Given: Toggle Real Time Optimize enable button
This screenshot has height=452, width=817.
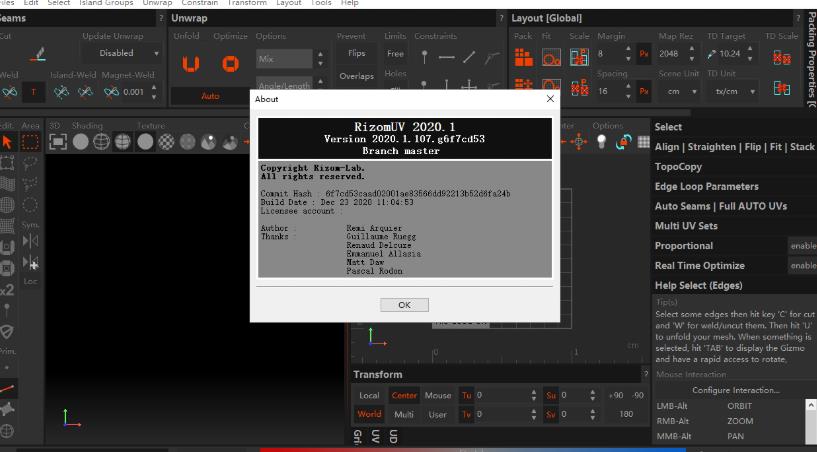Looking at the screenshot, I should (802, 265).
